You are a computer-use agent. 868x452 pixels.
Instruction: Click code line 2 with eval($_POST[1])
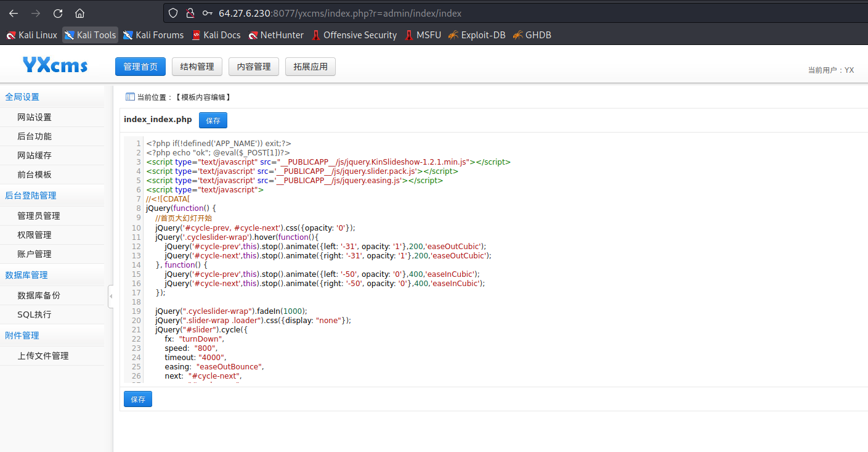pos(218,152)
